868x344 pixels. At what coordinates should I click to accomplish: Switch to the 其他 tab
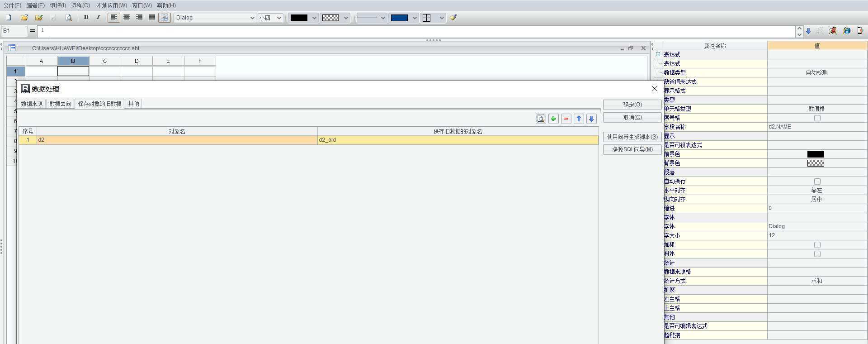[x=133, y=104]
